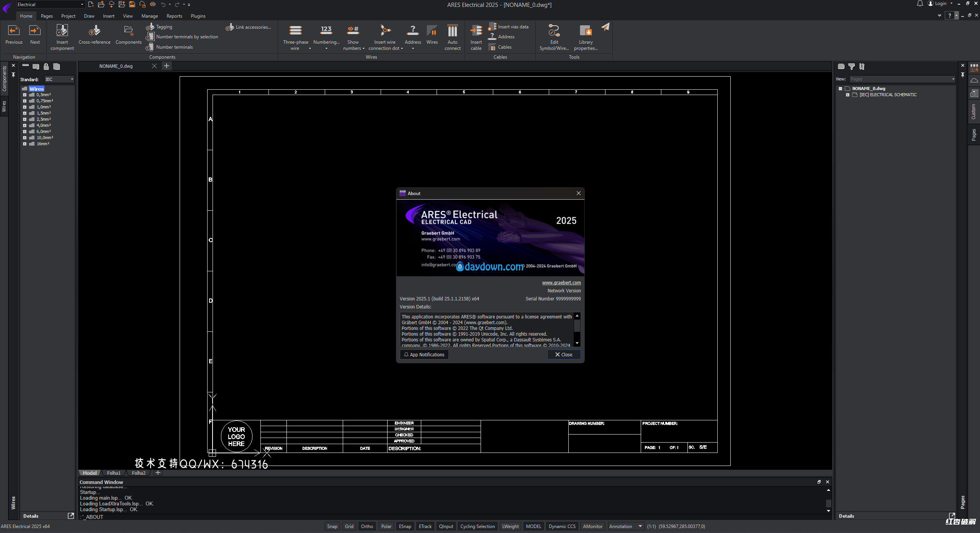Switch to the Folha1 sheet tab
The height and width of the screenshot is (533, 980).
coord(114,473)
